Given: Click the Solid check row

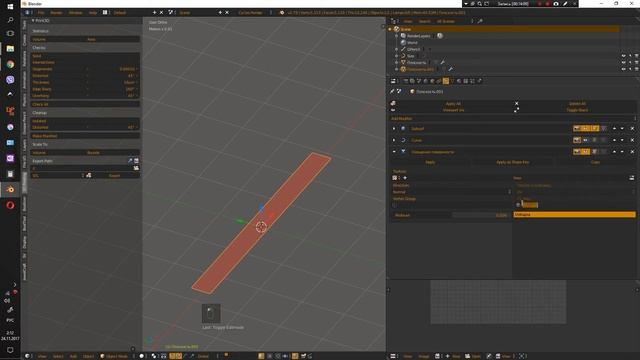Looking at the screenshot, I should pyautogui.click(x=85, y=56).
